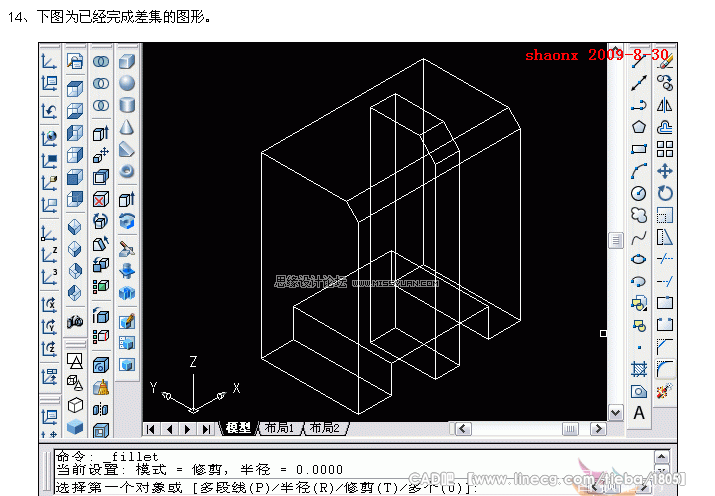Select the Array modify tool
The image size is (715, 496).
click(x=665, y=149)
